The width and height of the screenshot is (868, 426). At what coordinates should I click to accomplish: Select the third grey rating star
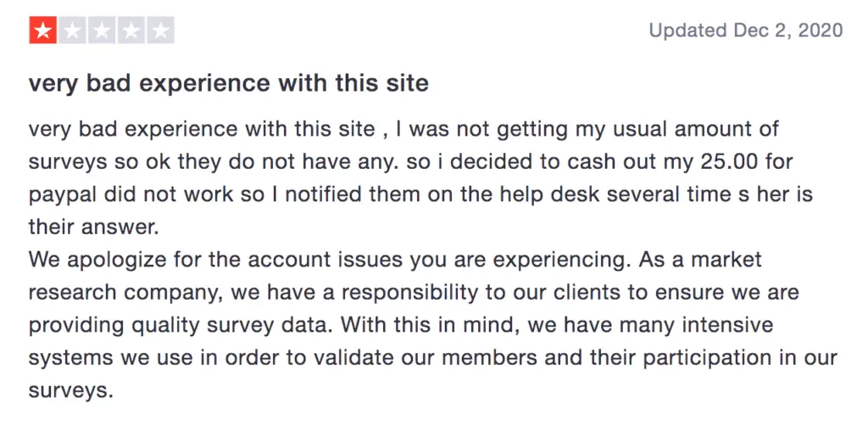[x=102, y=30]
